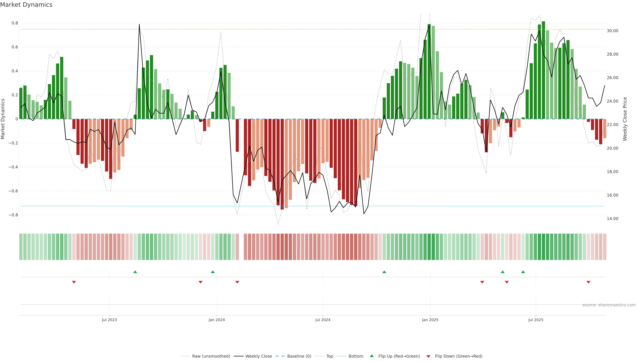Click the Flip Down red triangle legend icon

pos(428,356)
